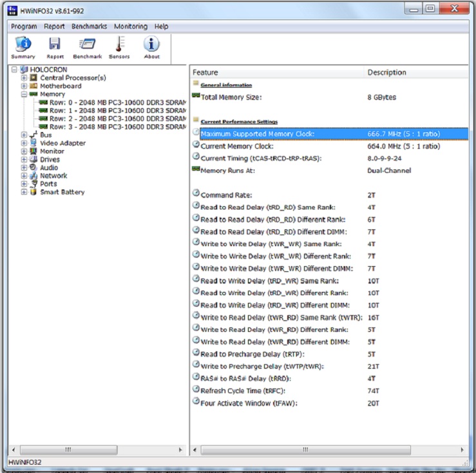
Task: Collapse the HOLOCRON root node
Action: tap(14, 70)
